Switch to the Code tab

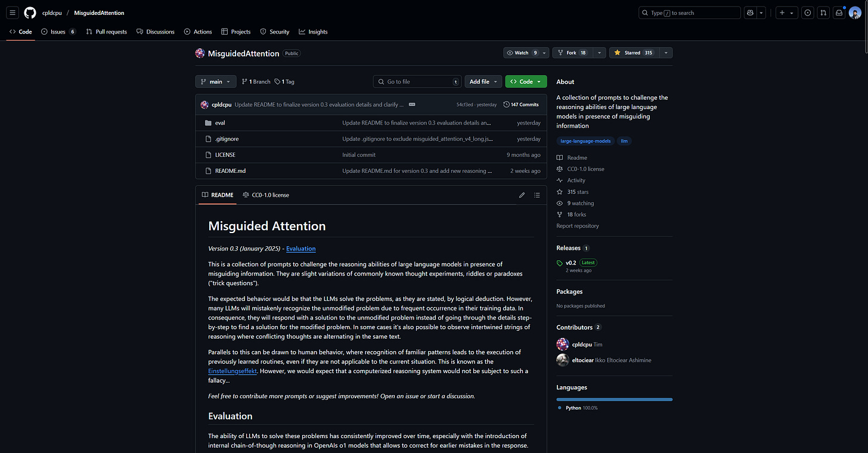click(21, 32)
